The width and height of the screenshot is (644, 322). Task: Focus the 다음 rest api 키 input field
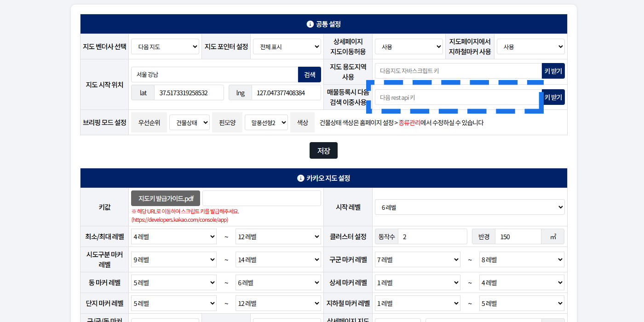click(x=457, y=98)
